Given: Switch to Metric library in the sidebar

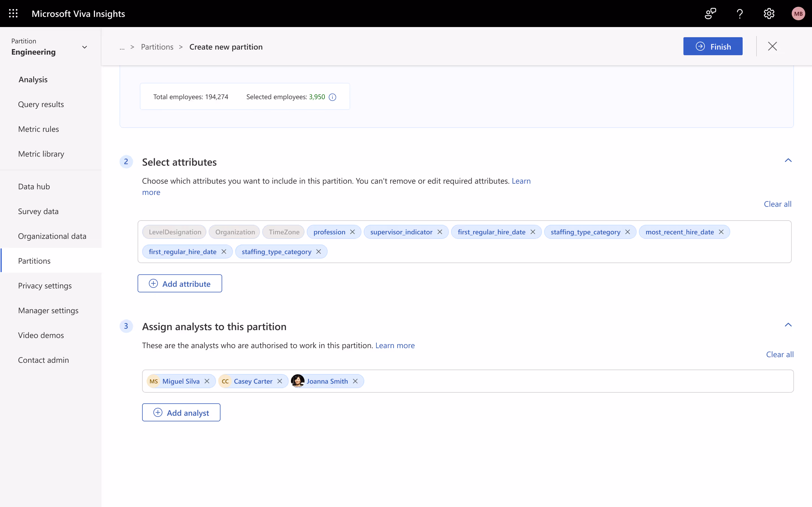Looking at the screenshot, I should click(41, 154).
